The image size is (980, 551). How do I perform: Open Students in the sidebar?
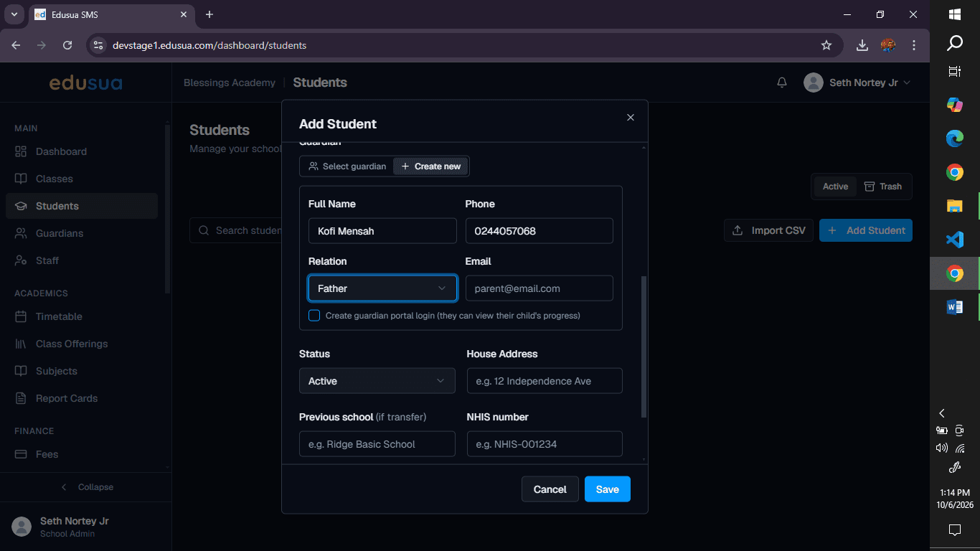pos(82,206)
